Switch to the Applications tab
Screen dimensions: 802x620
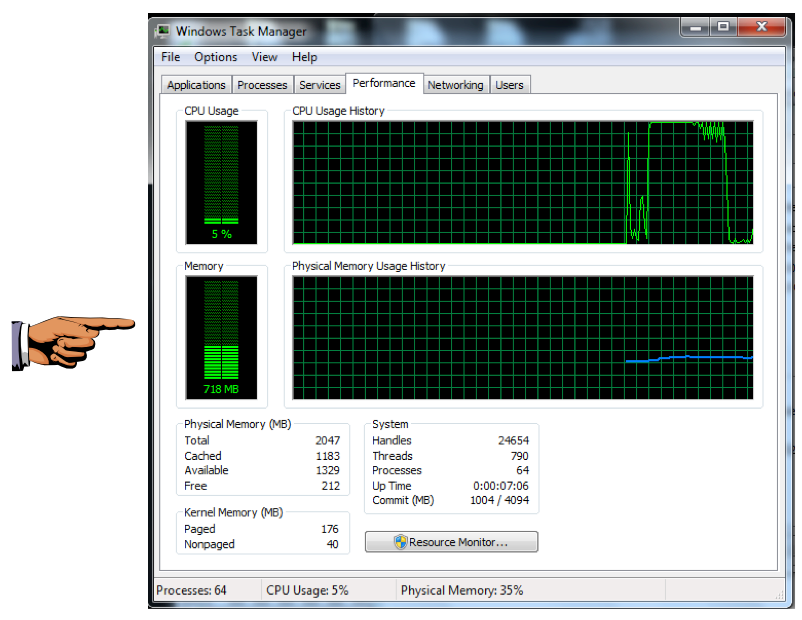pyautogui.click(x=196, y=85)
